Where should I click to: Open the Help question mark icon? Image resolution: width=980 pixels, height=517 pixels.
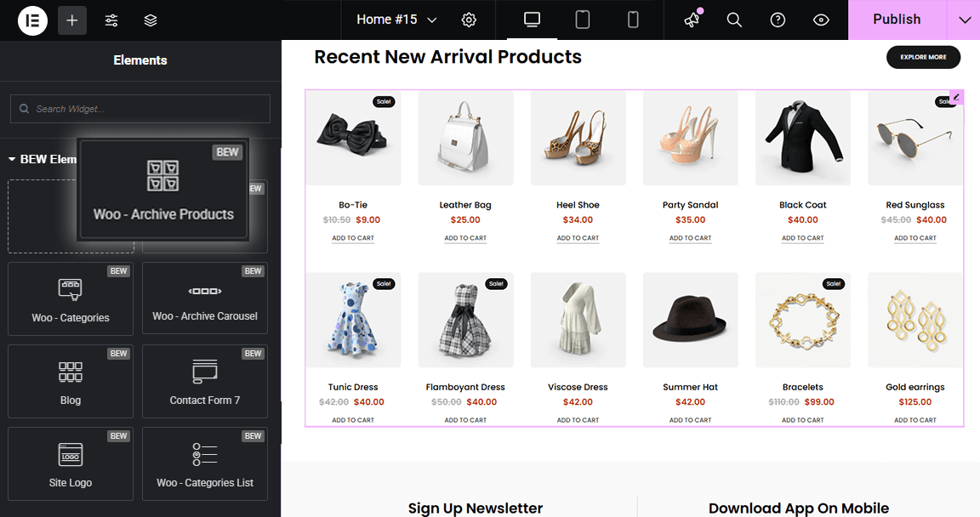pos(778,20)
